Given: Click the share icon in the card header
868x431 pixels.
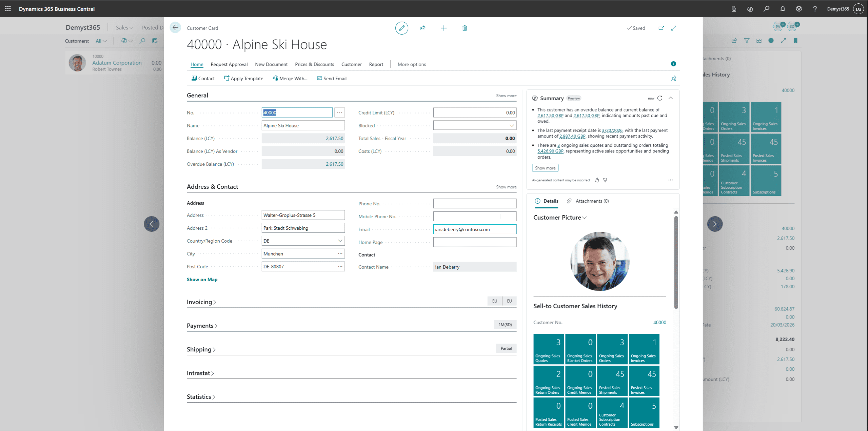Looking at the screenshot, I should tap(422, 28).
